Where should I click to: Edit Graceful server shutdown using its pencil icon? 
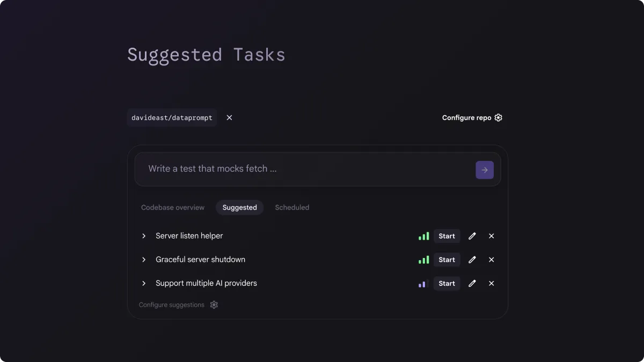[x=472, y=260]
